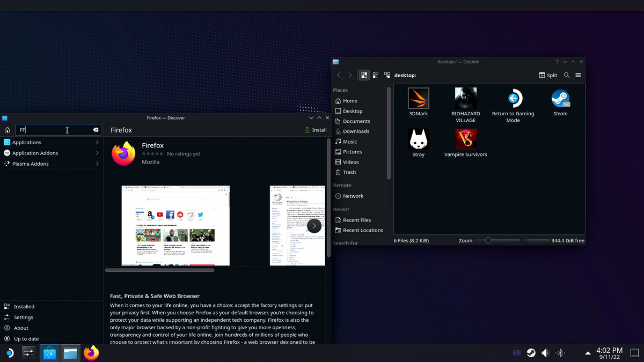Open the Bluetooth tray icon
Image resolution: width=644 pixels, height=362 pixels.
pos(560,353)
